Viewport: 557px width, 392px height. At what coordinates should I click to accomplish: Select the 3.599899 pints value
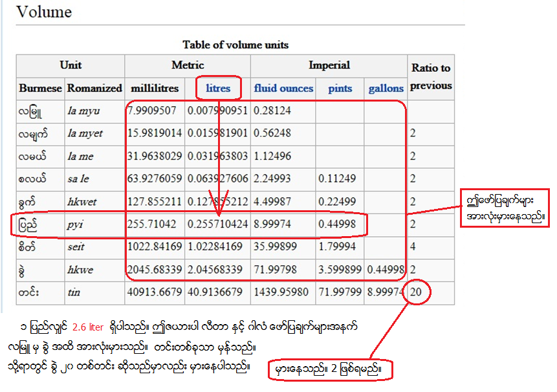coord(340,269)
